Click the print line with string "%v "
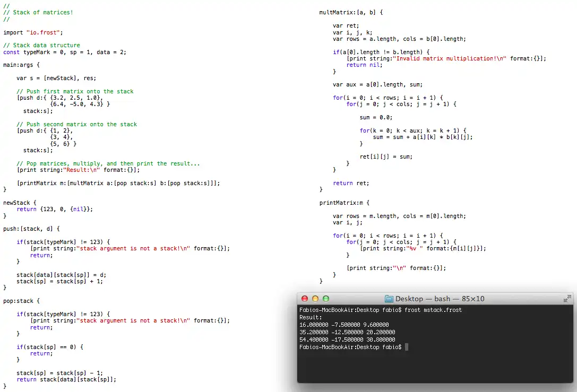Image resolution: width=577 pixels, height=392 pixels. coord(423,249)
